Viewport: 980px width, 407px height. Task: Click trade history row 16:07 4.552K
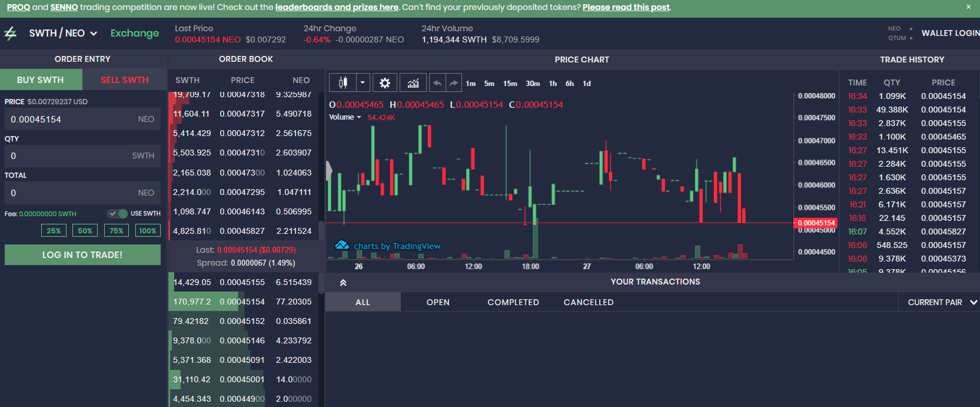(x=907, y=231)
